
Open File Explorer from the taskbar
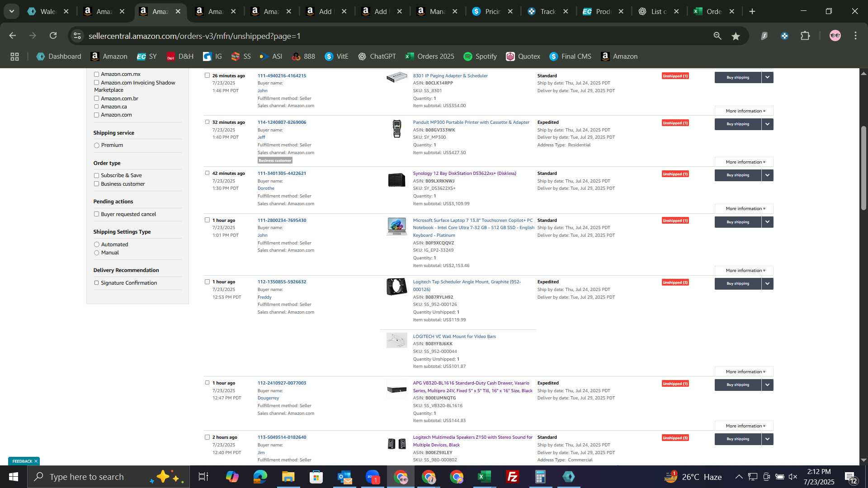coord(288,477)
